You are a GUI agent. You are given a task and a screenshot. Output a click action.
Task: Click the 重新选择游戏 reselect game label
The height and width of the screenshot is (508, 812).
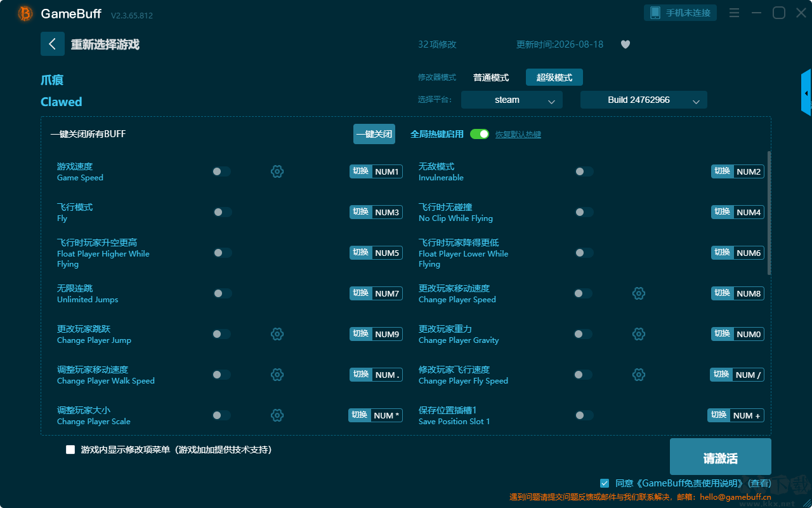coord(105,44)
